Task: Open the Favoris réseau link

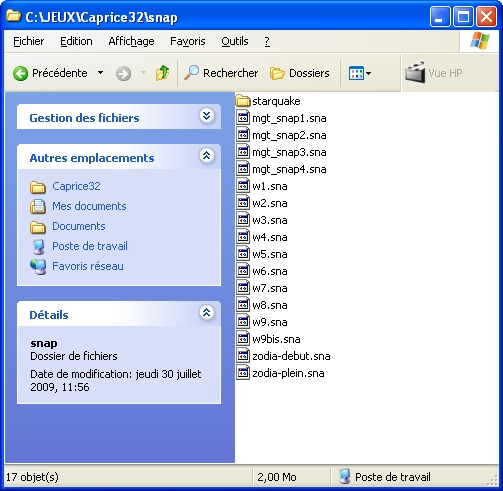Action: [88, 266]
